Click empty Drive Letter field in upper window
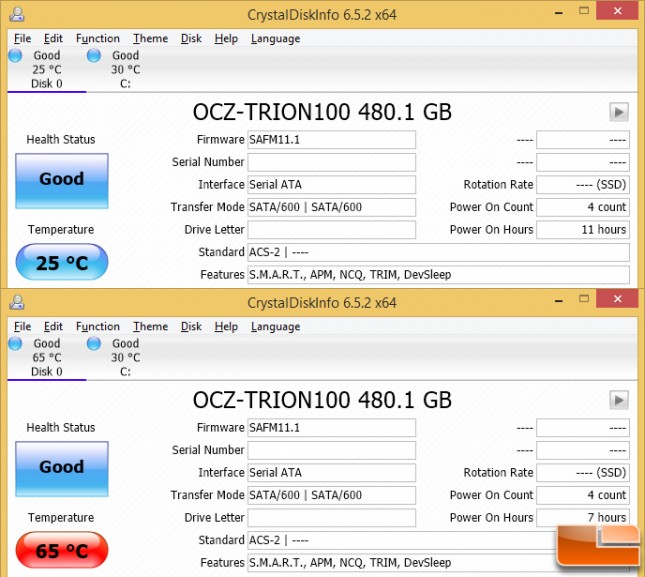The width and height of the screenshot is (645, 577). 332,229
